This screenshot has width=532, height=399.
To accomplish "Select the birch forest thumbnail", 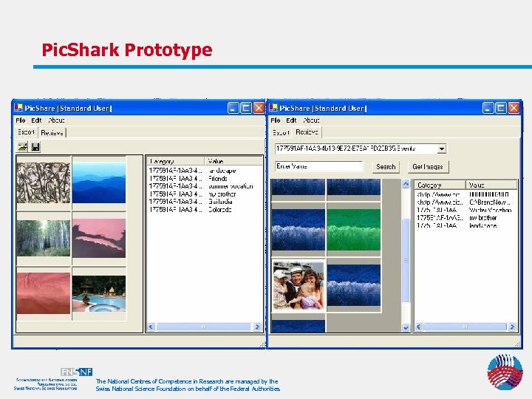I will point(44,238).
